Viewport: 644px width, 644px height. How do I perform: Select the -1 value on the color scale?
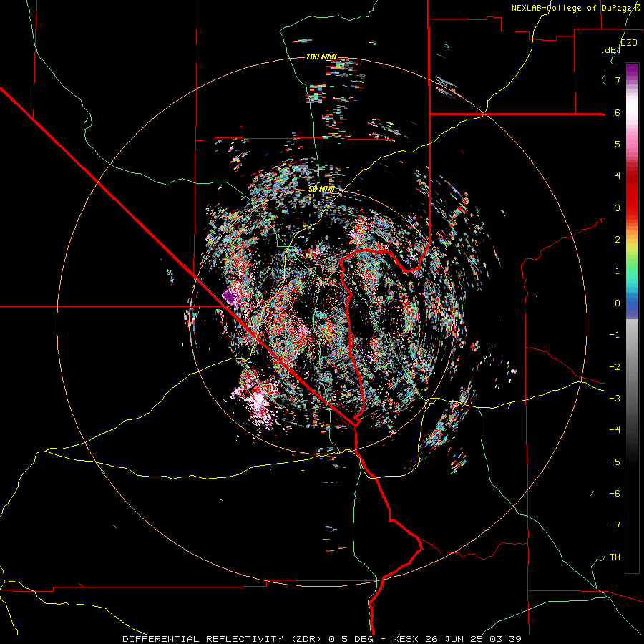point(615,335)
